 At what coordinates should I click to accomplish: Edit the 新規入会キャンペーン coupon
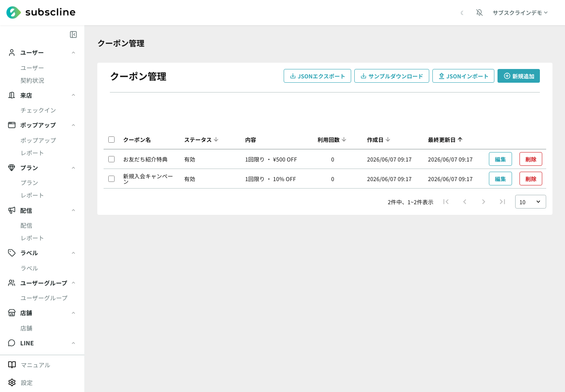click(500, 179)
